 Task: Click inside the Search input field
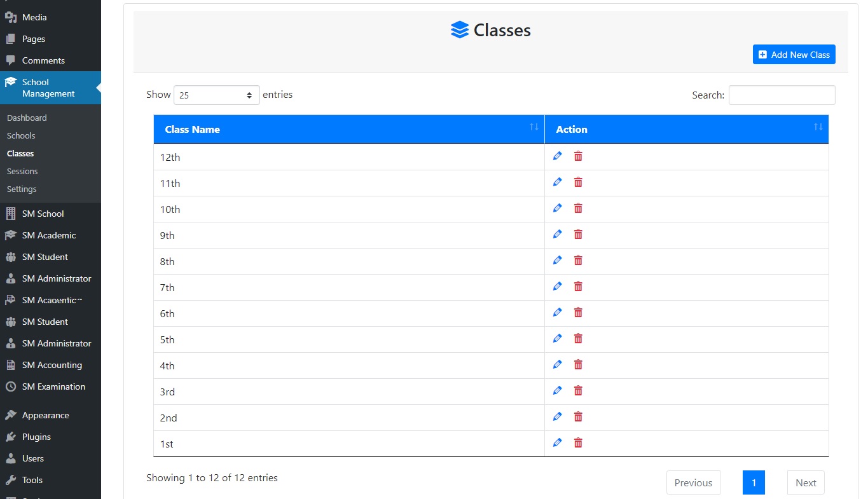[x=782, y=95]
